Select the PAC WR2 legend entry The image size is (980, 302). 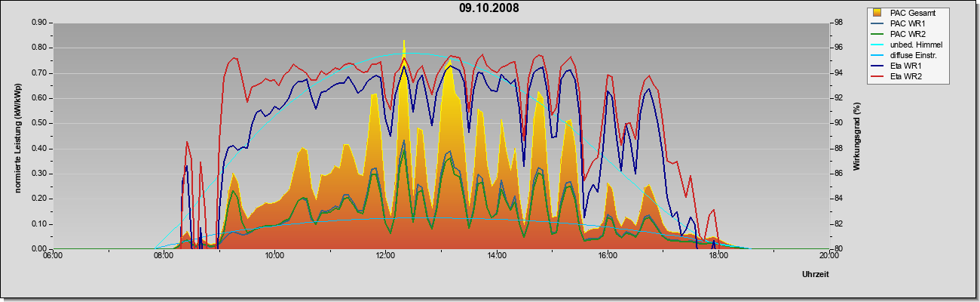click(908, 34)
